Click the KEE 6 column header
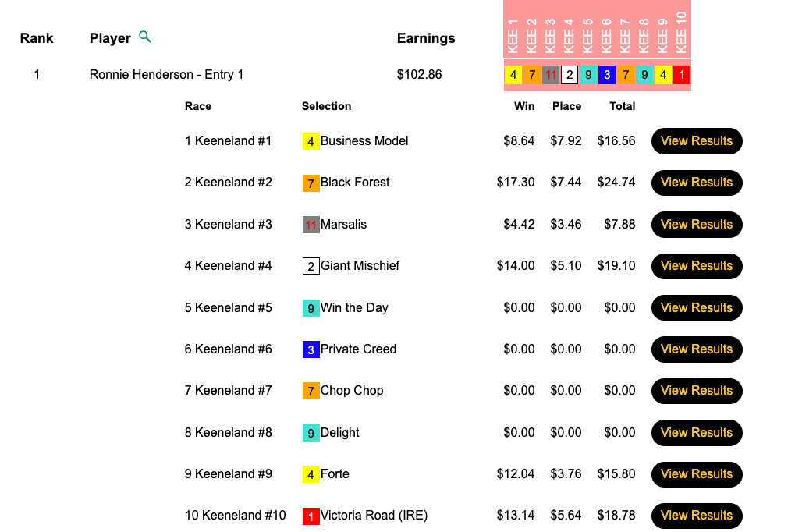The image size is (795, 532). click(x=606, y=36)
